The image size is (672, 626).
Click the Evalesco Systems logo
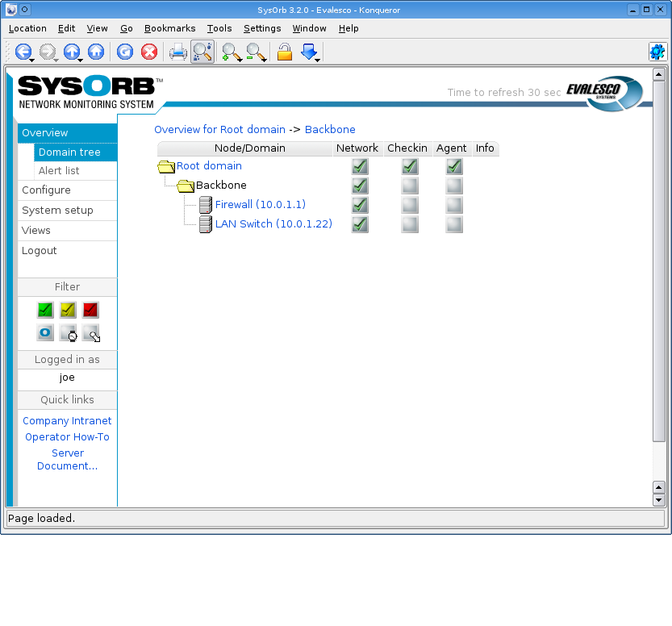click(605, 94)
